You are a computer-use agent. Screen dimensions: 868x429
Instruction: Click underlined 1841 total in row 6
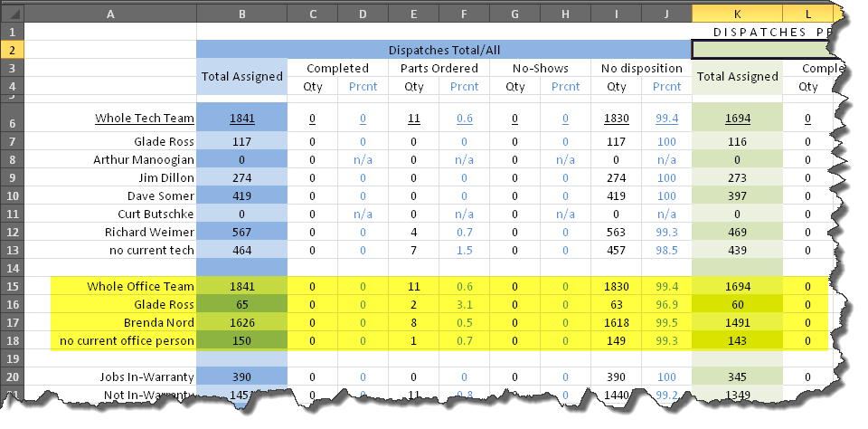click(241, 119)
